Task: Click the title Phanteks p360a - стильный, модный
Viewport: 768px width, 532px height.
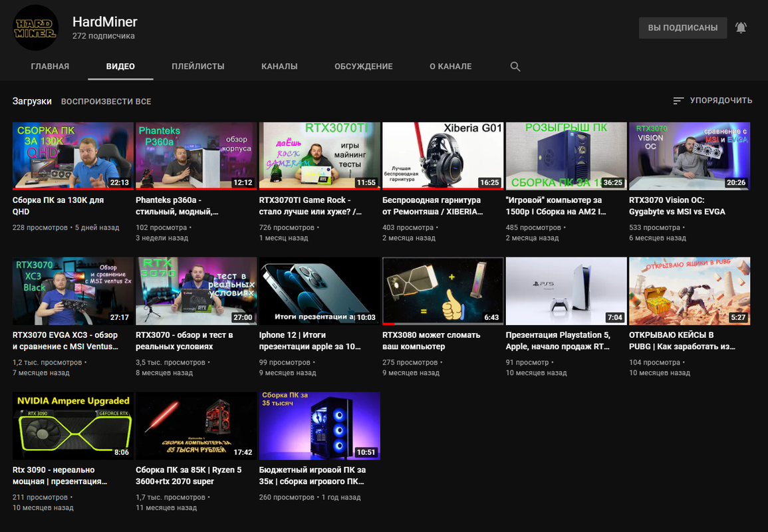Action: (x=178, y=205)
